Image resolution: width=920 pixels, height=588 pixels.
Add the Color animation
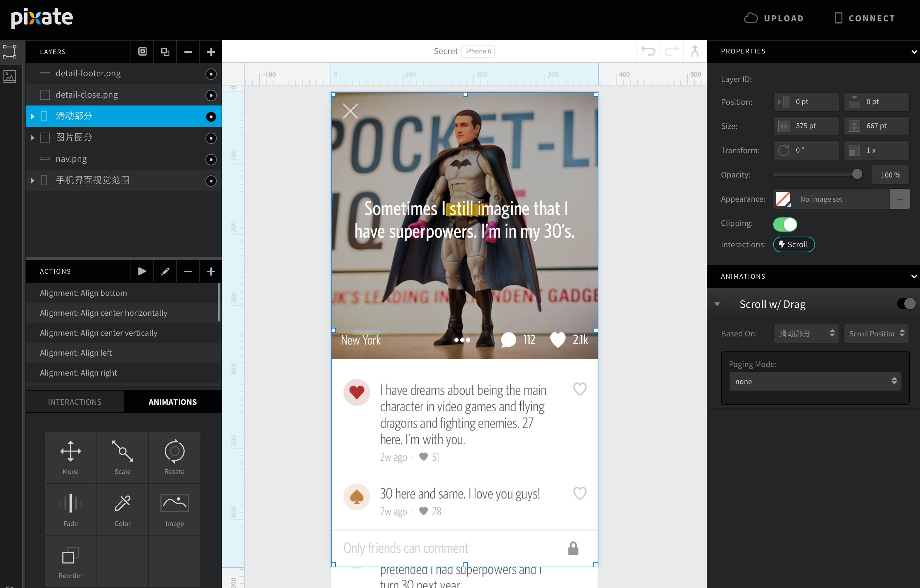pyautogui.click(x=123, y=509)
